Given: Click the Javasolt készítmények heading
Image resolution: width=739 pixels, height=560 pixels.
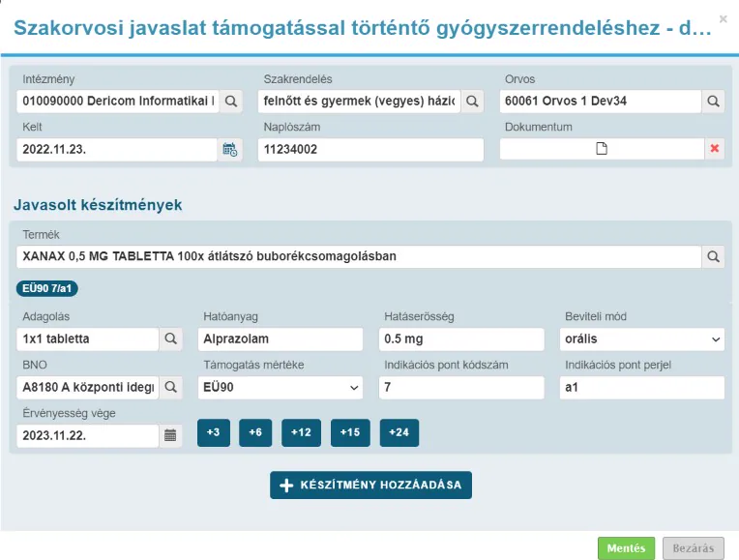Looking at the screenshot, I should 98,205.
